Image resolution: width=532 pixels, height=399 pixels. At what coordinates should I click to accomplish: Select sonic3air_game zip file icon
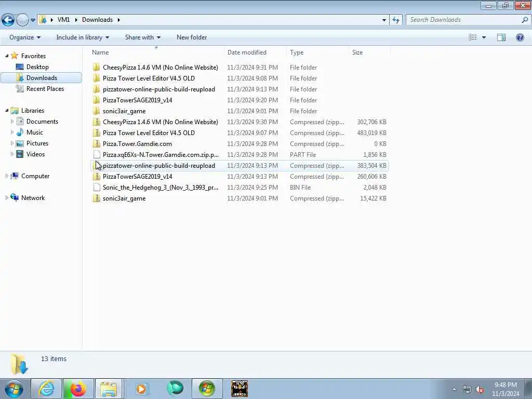click(x=96, y=198)
